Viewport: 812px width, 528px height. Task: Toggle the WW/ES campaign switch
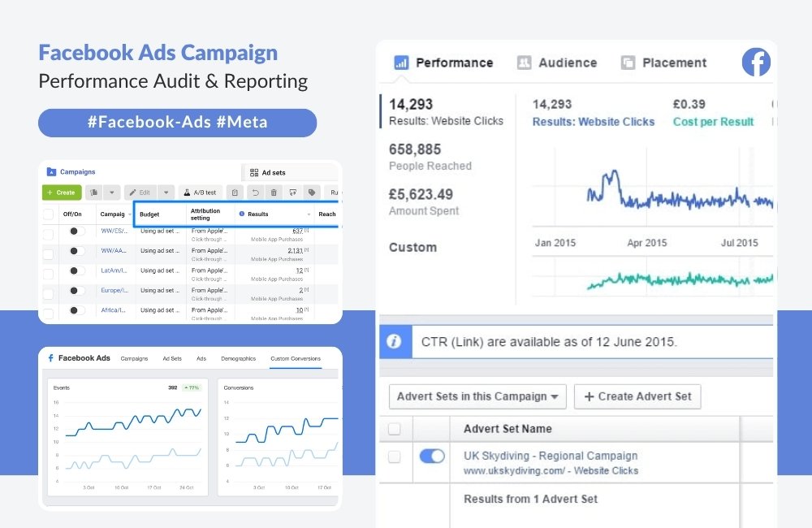coord(76,231)
